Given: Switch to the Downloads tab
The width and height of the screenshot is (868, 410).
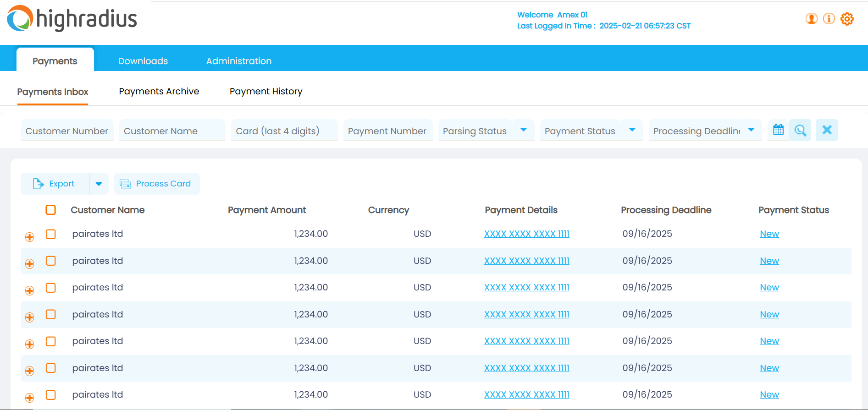Looking at the screenshot, I should (x=143, y=61).
